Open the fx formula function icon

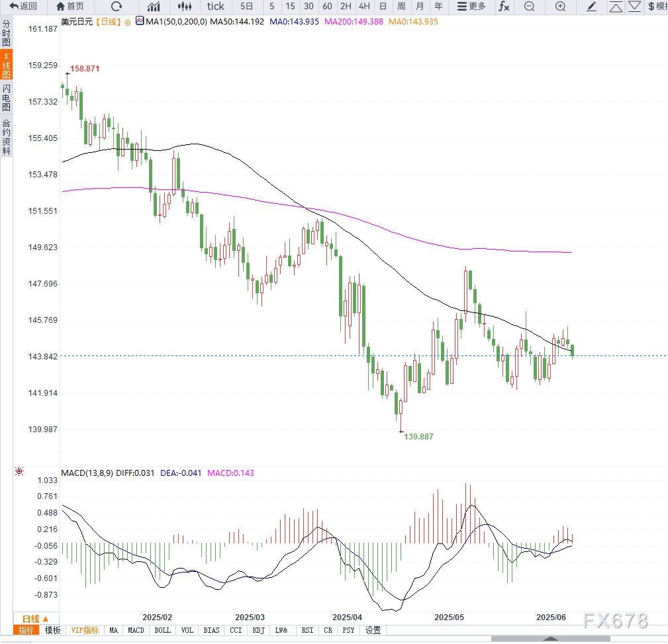(x=504, y=7)
